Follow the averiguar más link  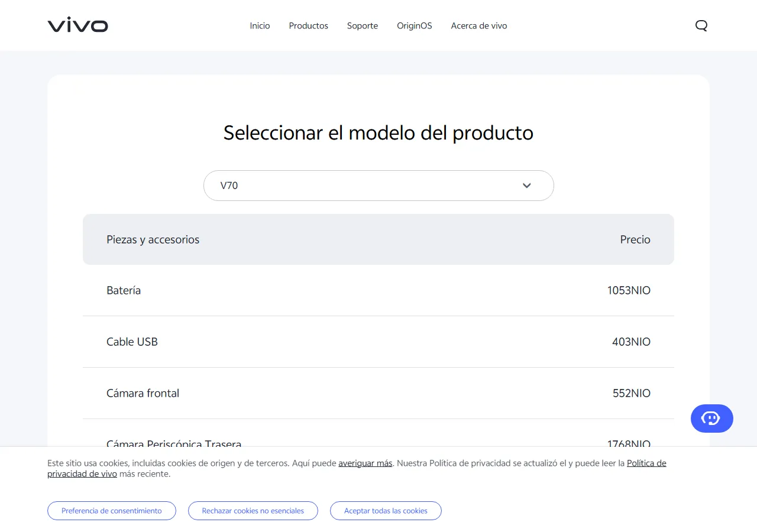[x=365, y=463]
